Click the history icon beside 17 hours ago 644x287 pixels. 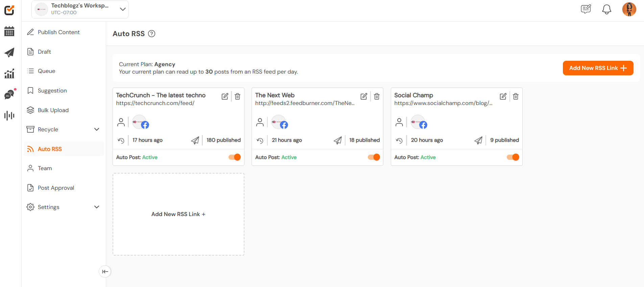(121, 140)
